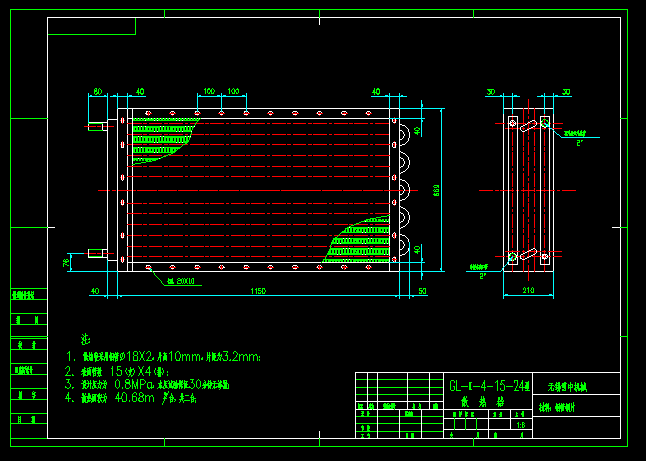Select the side view top-right mounting hole
The image size is (646, 461).
[x=545, y=122]
